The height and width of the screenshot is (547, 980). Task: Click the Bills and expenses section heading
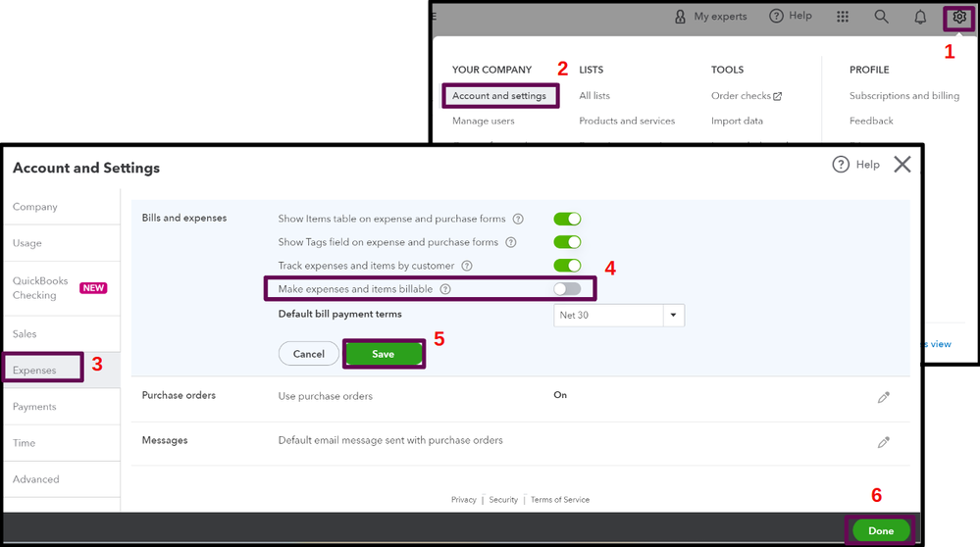[x=184, y=218]
